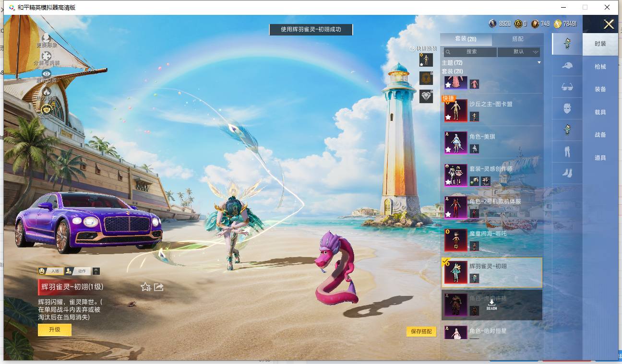622x364 pixels.
Task: Click the 更换形象 change-appearance icon
Action: coord(47,38)
